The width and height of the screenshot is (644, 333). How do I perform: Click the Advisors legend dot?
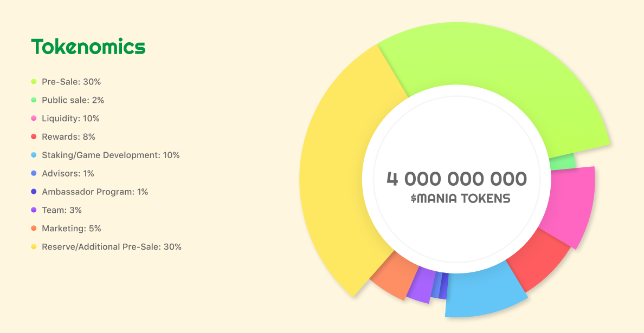34,174
